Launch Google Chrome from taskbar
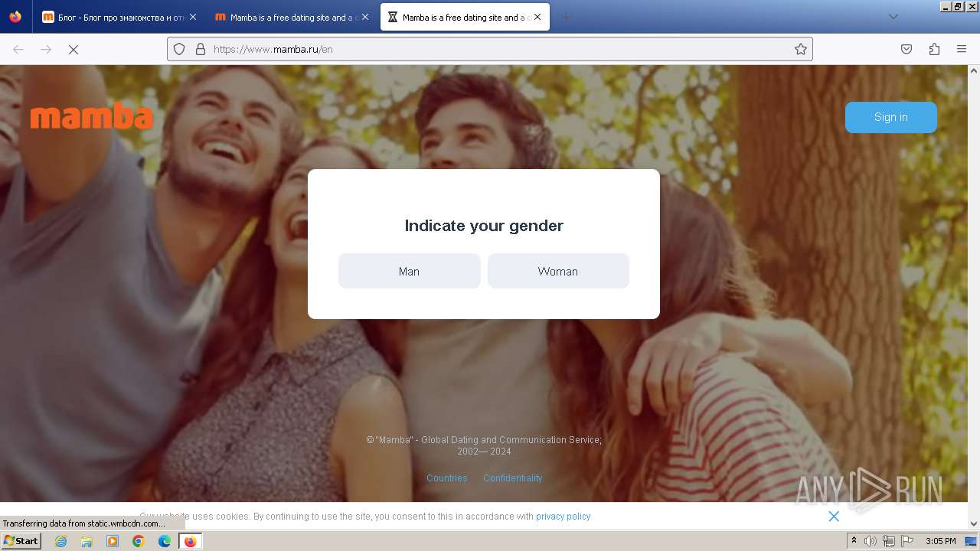Image resolution: width=980 pixels, height=551 pixels. [x=139, y=541]
